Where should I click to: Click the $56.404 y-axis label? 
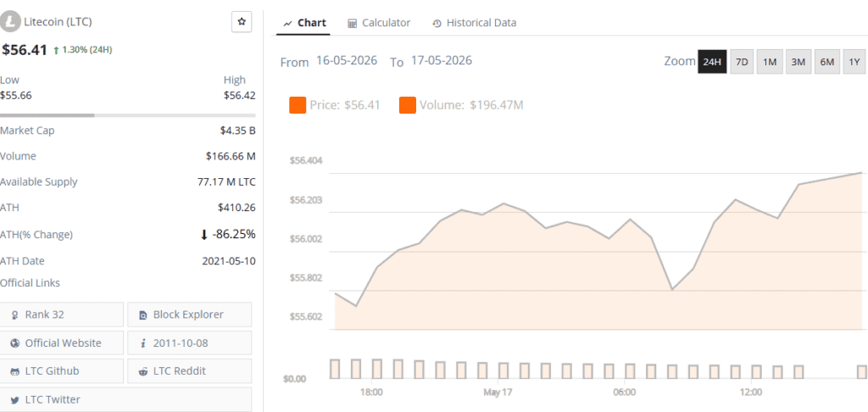point(306,160)
